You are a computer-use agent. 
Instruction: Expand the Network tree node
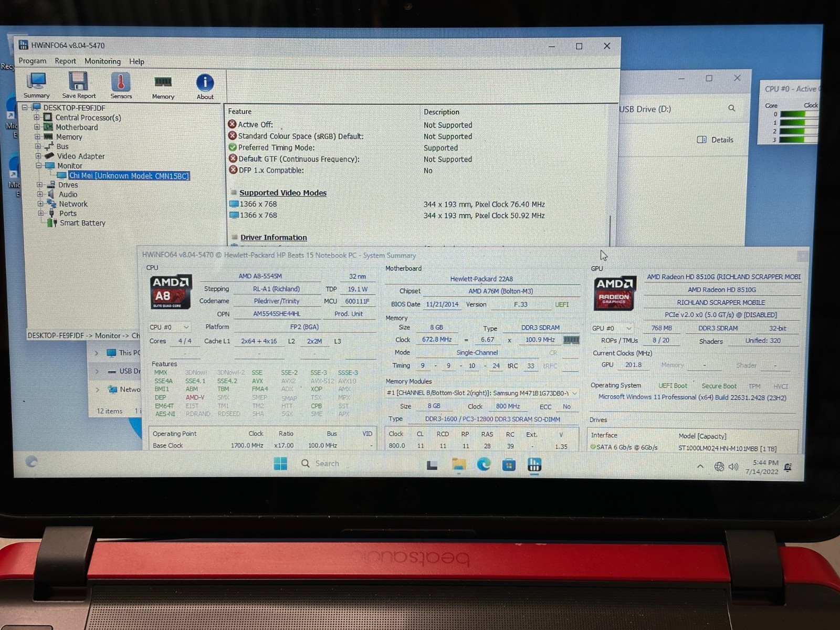point(40,204)
